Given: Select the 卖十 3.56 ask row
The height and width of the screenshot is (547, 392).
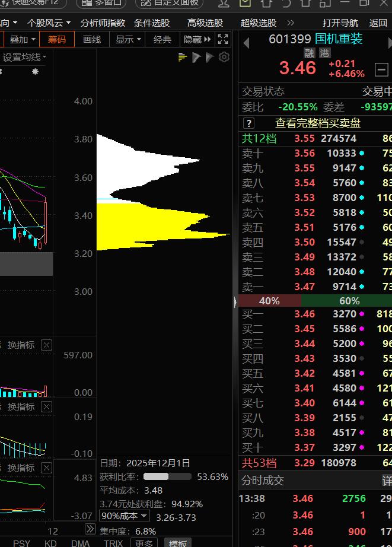Looking at the screenshot, I should coord(315,153).
